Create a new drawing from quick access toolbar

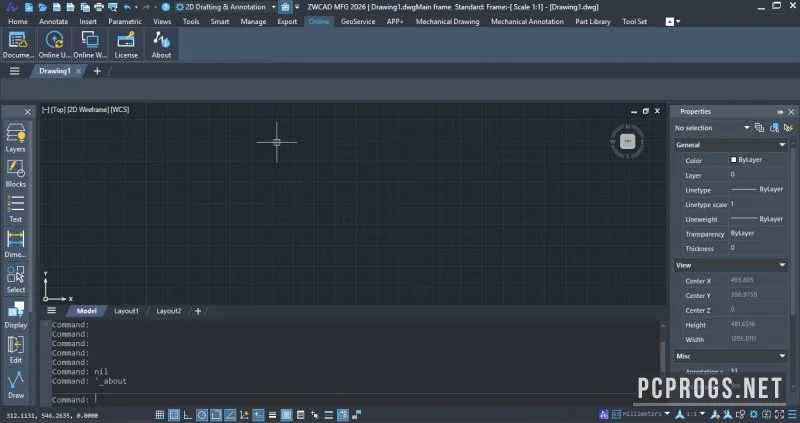[29, 7]
